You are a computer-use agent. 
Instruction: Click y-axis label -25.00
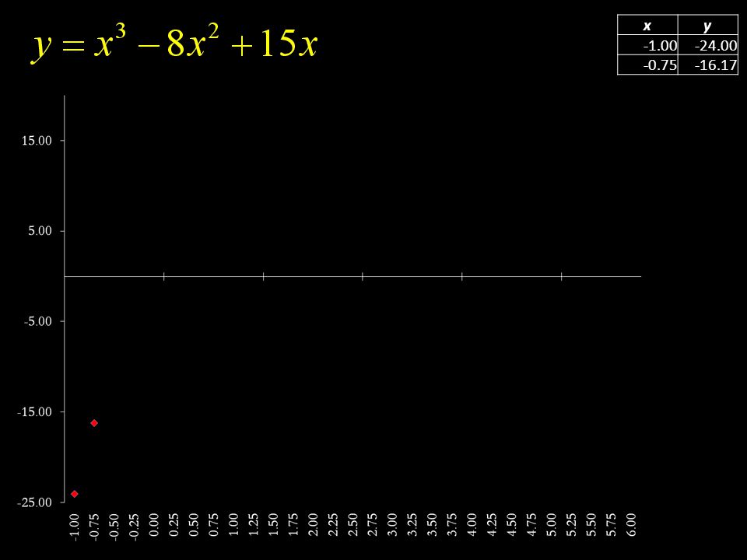click(x=34, y=502)
